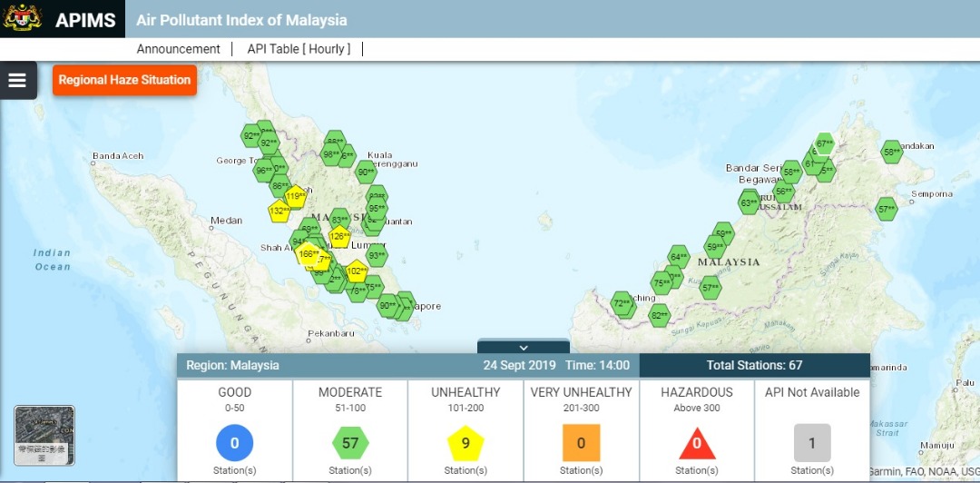Click the Indian Ocean map label
Image resolution: width=980 pixels, height=483 pixels.
[53, 260]
